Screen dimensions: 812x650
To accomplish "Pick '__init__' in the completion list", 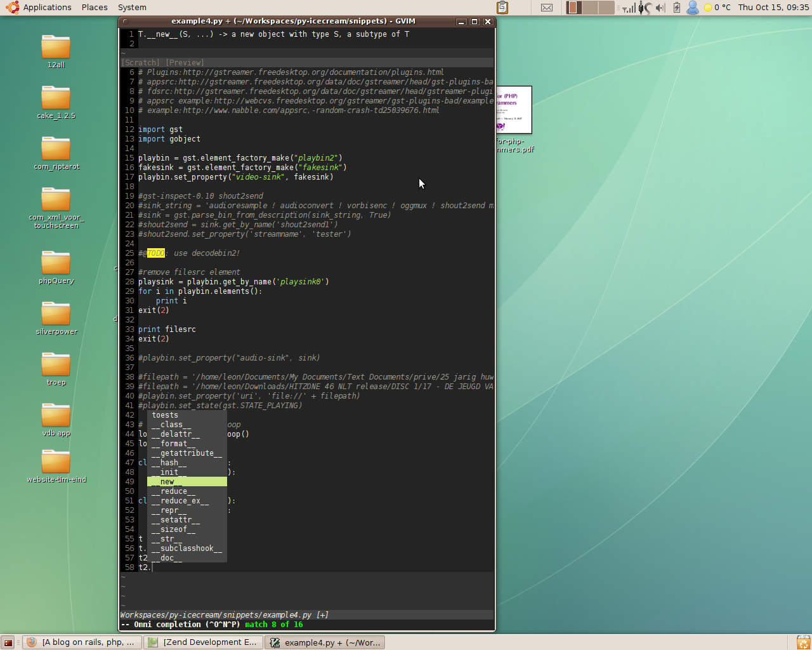I will click(187, 472).
